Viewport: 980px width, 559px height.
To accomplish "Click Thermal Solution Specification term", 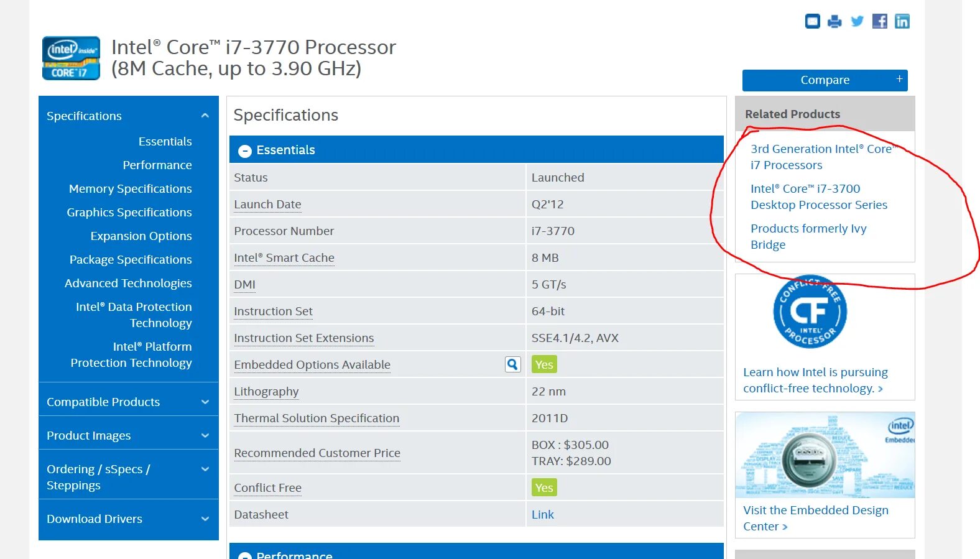I will click(x=317, y=418).
